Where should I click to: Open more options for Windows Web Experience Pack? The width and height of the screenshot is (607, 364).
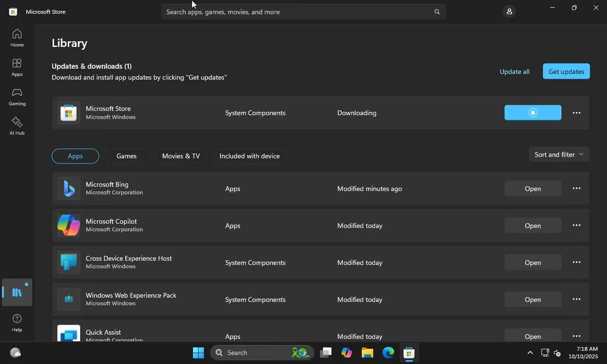(577, 300)
